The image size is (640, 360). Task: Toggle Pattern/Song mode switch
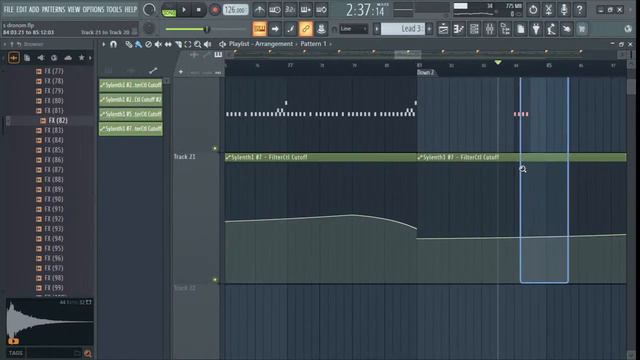tap(169, 10)
